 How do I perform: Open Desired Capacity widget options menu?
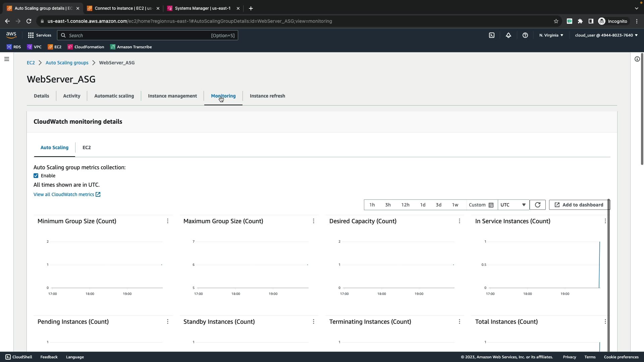[459, 221]
